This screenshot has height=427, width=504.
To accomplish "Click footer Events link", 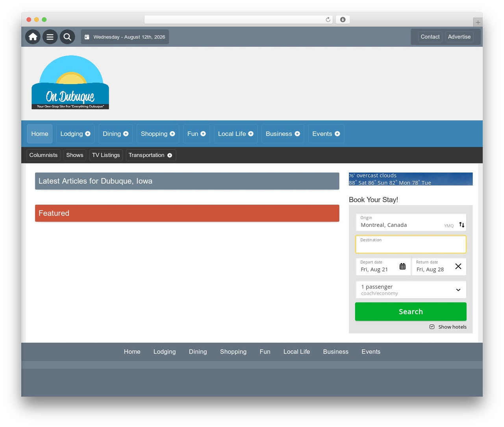I will tap(371, 352).
